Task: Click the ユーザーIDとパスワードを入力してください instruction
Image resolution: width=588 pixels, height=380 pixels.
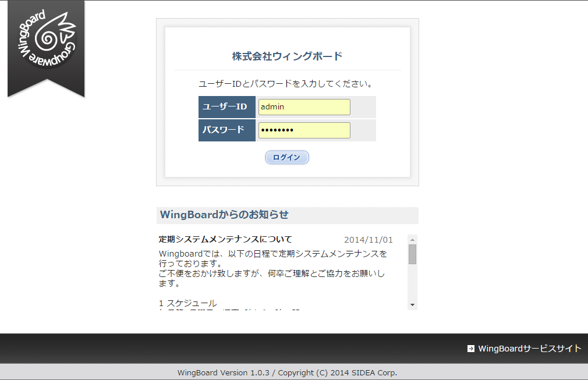Action: click(286, 84)
